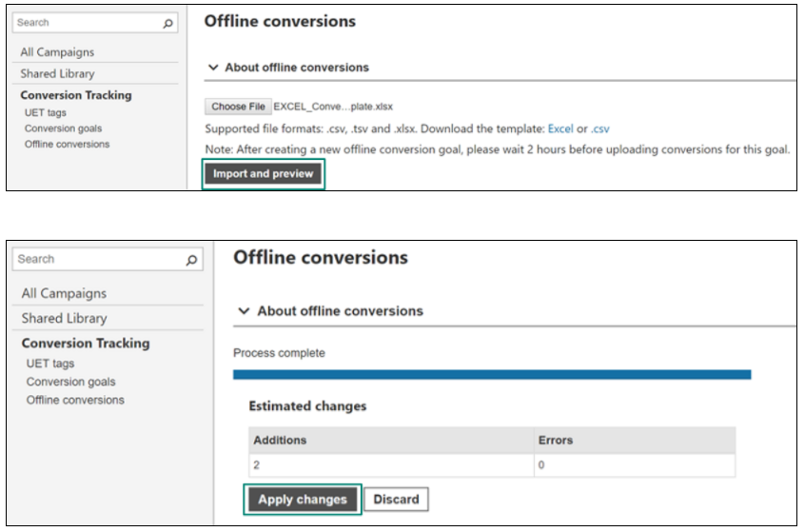The width and height of the screenshot is (805, 532).
Task: Select Conversion Tracking in upper panel sidebar
Action: 76,95
